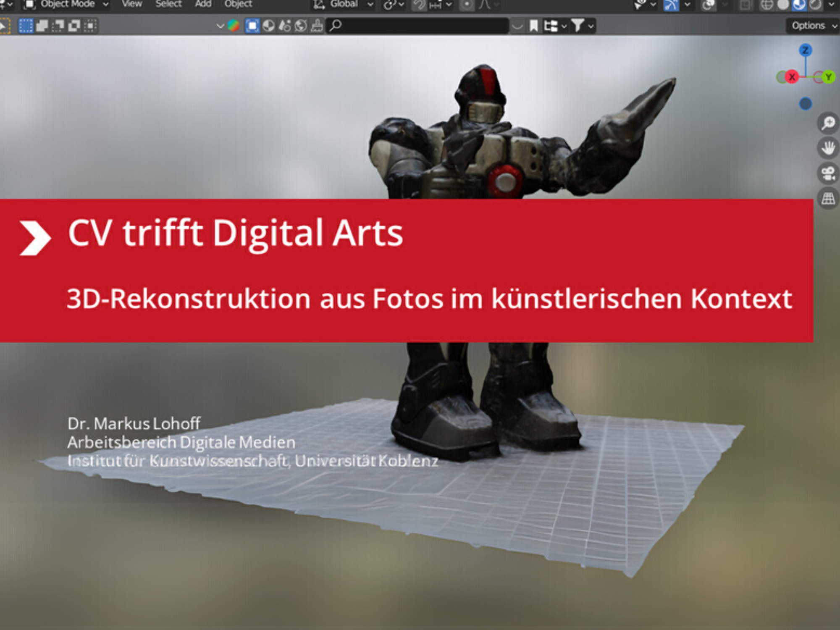Open the viewport shading options dropdown
Viewport: 840px width, 630px height.
832,5
